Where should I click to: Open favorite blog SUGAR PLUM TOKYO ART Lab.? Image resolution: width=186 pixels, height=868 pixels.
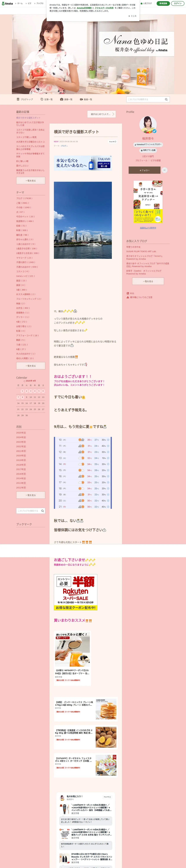coord(141,251)
